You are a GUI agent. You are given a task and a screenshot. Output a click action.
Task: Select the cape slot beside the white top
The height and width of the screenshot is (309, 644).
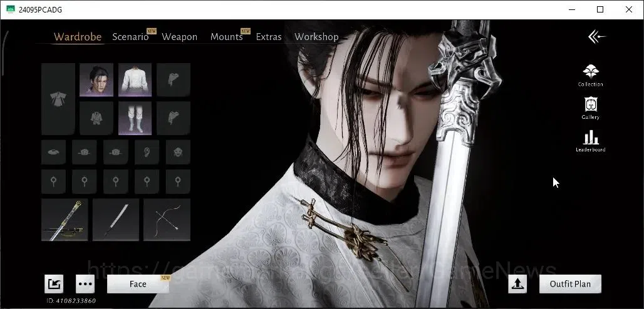(174, 79)
